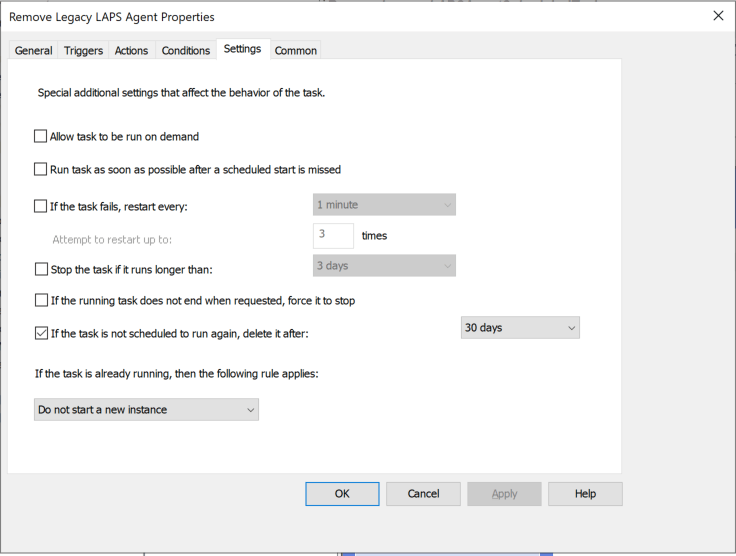Click the OK button
The height and width of the screenshot is (556, 736).
pyautogui.click(x=342, y=494)
